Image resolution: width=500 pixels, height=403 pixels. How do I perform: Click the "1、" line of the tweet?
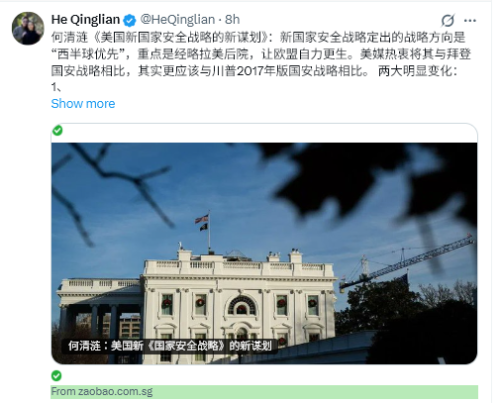[56, 87]
